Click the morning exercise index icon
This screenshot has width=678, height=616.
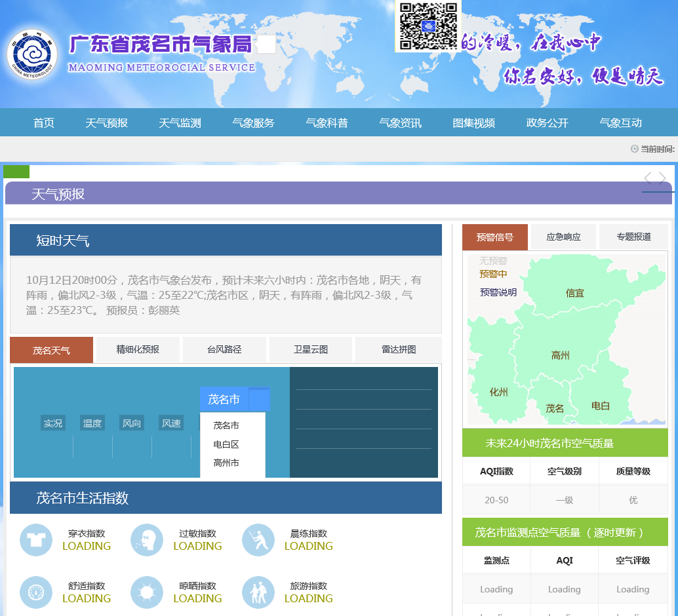tap(258, 540)
